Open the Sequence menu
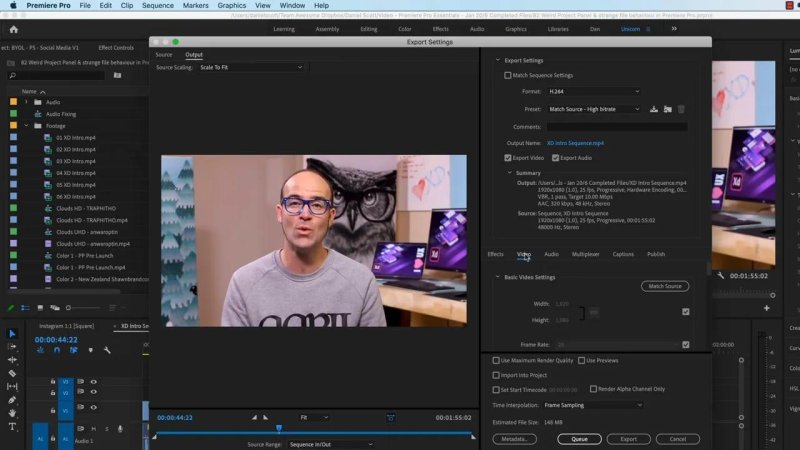Image resolution: width=800 pixels, height=450 pixels. pos(158,6)
